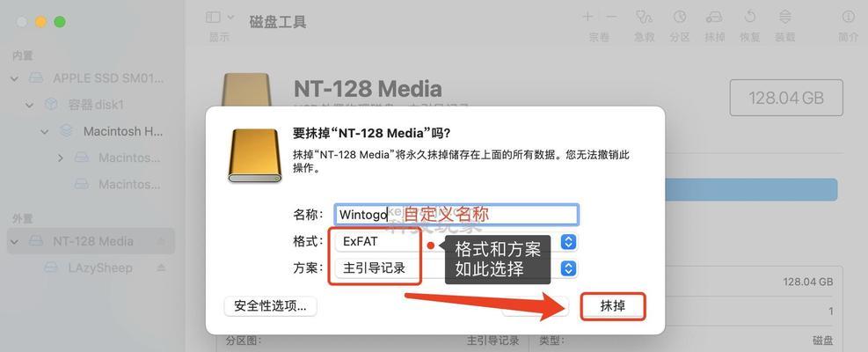868x352 pixels.
Task: Click the name (名称) text field
Action: click(x=456, y=215)
